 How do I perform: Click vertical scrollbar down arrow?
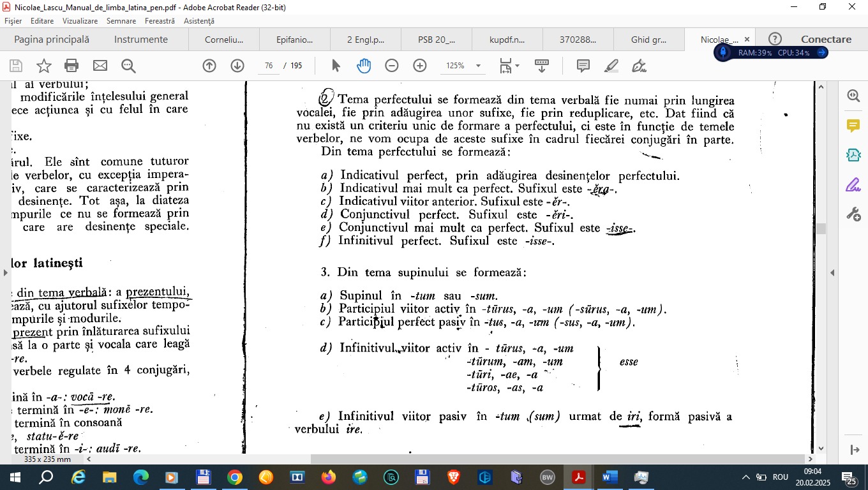pos(821,449)
